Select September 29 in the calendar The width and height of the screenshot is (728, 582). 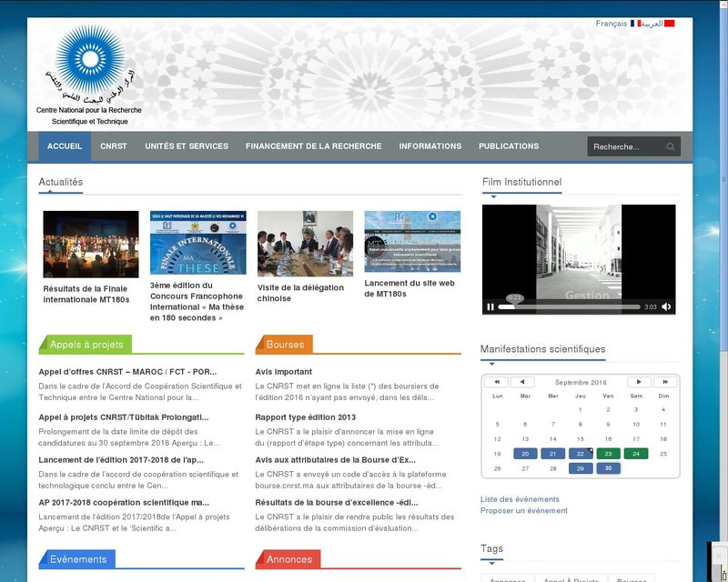[581, 468]
